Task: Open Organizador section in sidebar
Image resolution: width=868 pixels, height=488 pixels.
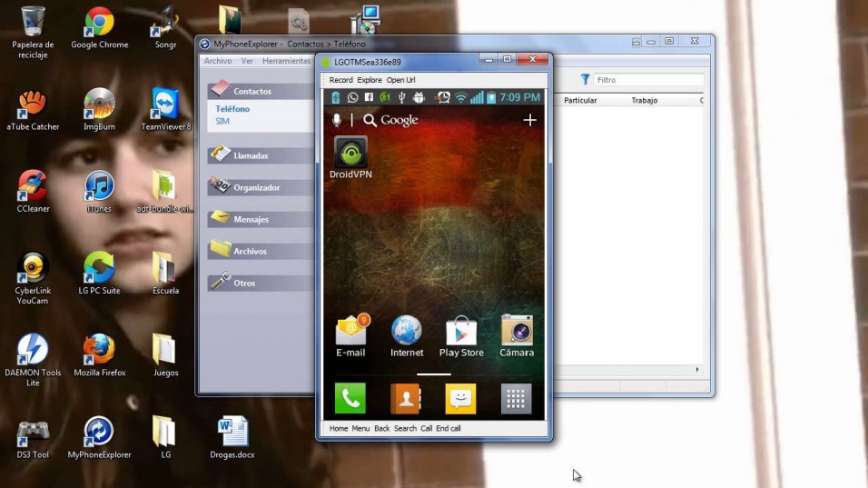Action: click(x=261, y=187)
